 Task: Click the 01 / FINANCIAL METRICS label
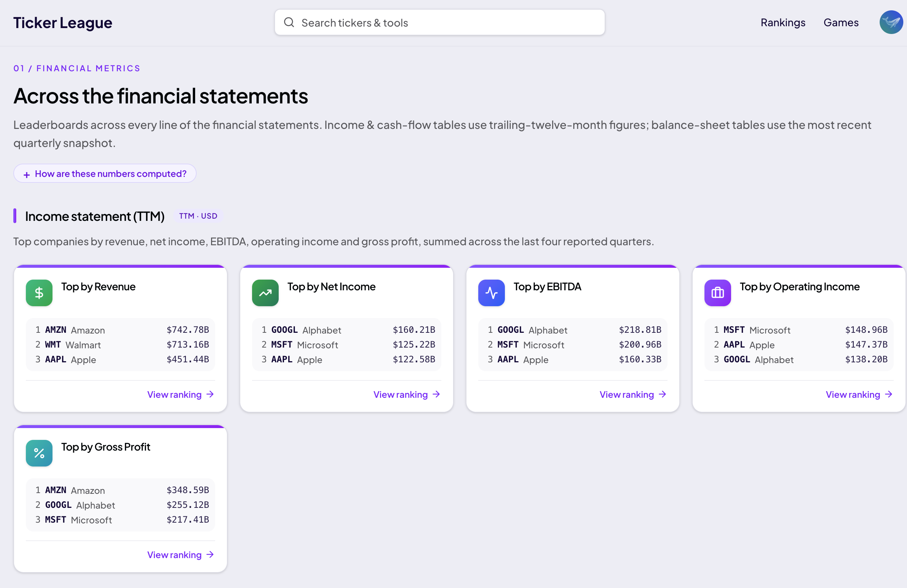coord(77,68)
